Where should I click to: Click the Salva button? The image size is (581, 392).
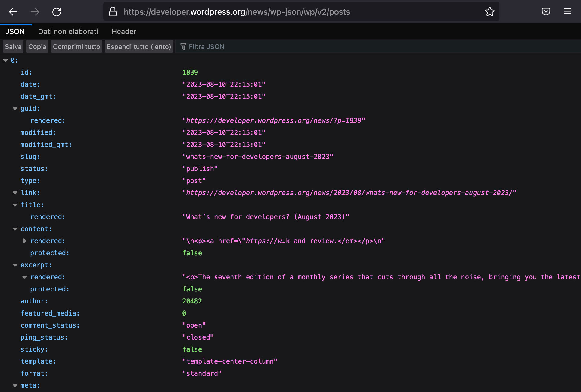13,47
